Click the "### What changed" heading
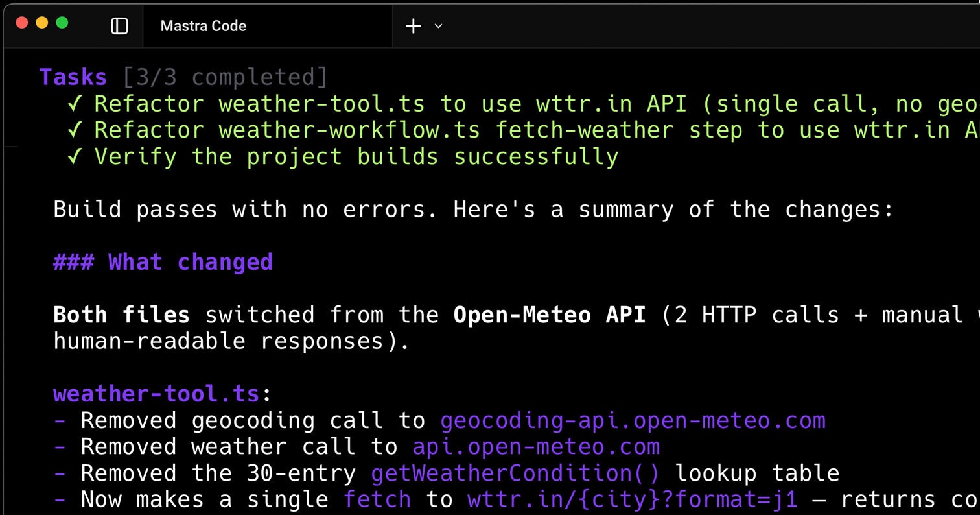 pyautogui.click(x=162, y=261)
